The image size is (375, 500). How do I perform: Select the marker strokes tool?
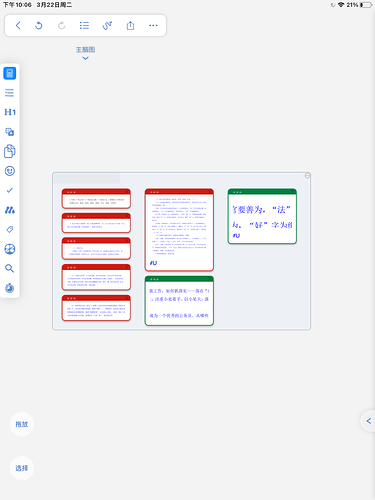tap(10, 210)
